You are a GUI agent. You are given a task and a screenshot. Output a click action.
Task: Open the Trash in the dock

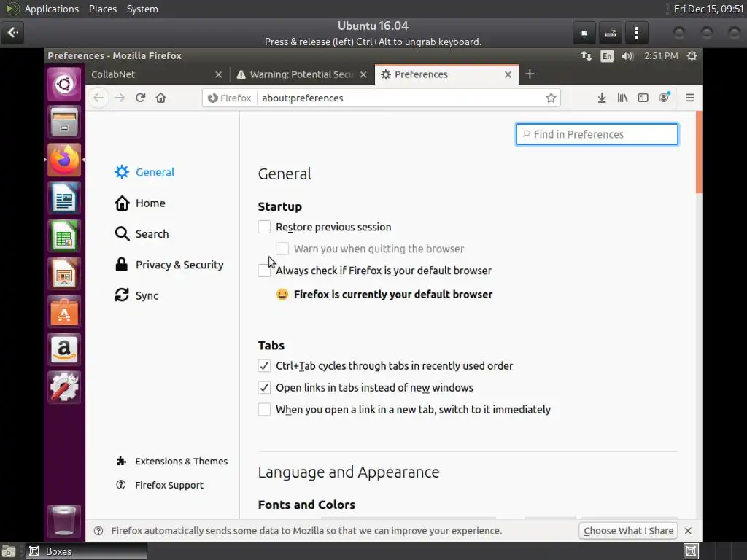point(64,521)
